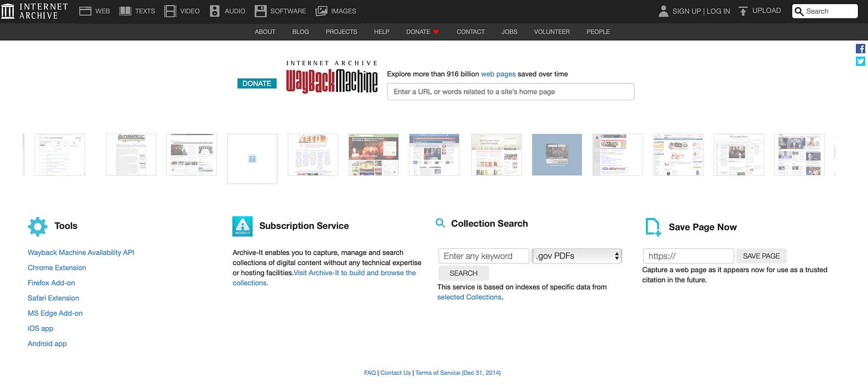Focus the Wayback URL search field
The height and width of the screenshot is (385, 868).
(x=511, y=91)
